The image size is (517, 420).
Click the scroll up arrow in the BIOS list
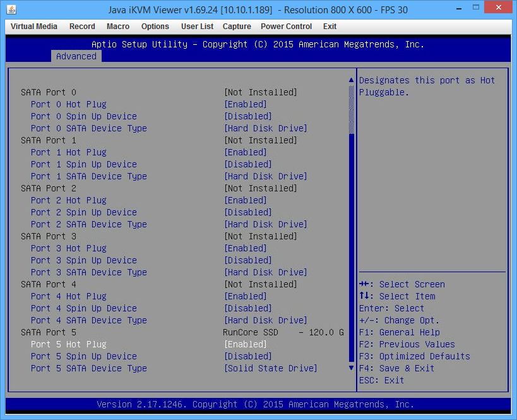coord(351,80)
